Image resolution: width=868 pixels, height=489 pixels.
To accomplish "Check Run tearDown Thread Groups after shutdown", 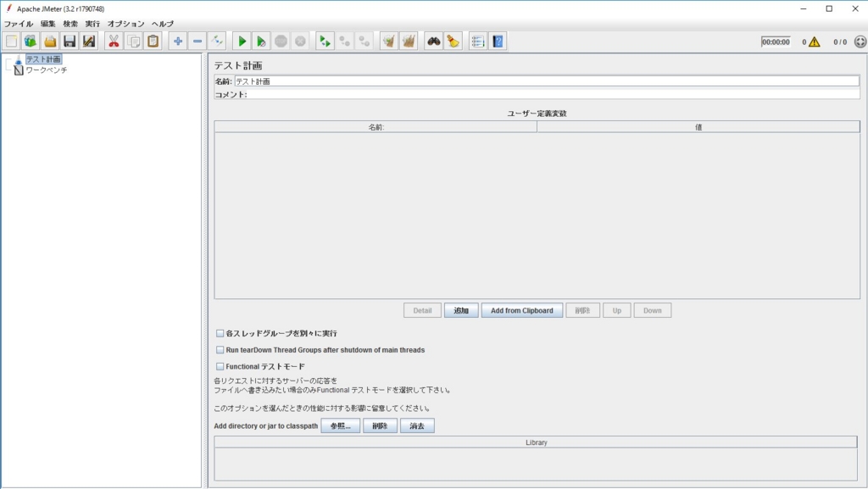I will click(x=220, y=350).
